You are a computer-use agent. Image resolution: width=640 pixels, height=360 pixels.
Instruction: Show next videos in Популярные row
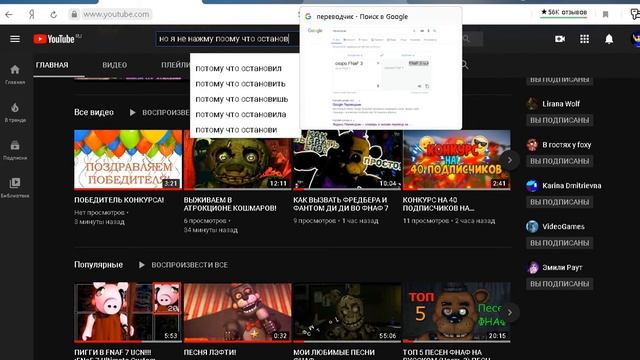pos(510,313)
